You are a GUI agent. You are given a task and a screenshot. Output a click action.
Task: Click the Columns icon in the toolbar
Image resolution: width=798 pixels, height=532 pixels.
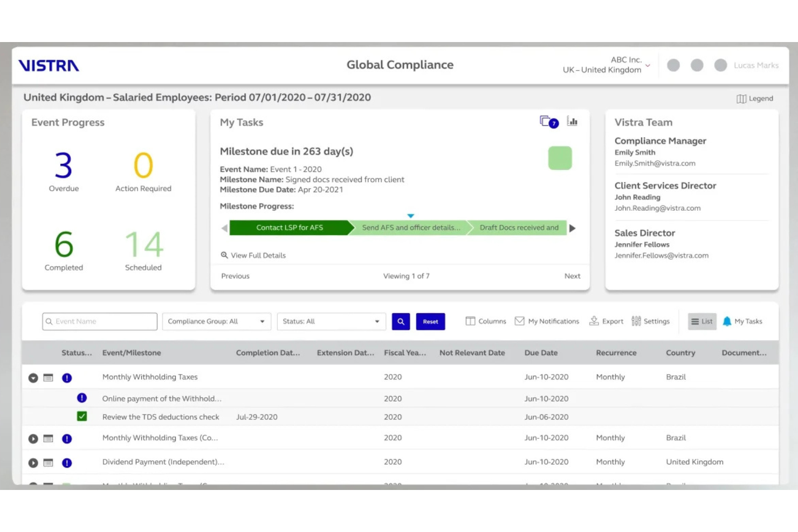point(470,321)
